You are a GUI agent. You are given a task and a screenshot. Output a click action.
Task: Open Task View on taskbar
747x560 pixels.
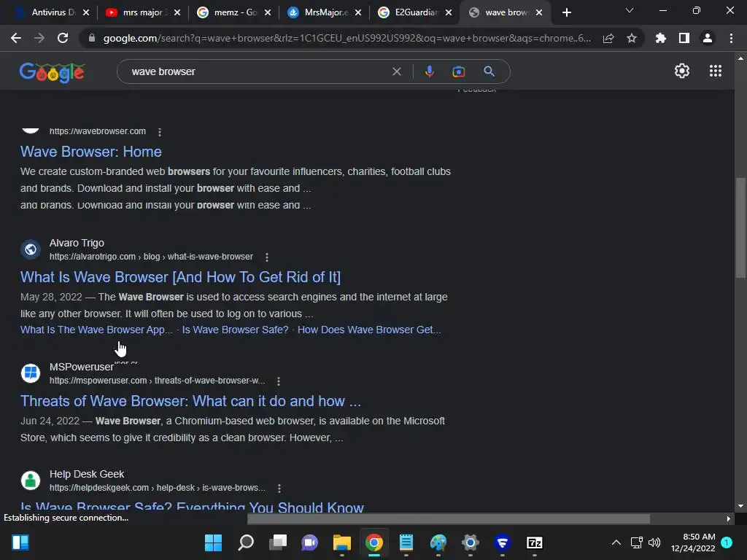[x=278, y=542]
